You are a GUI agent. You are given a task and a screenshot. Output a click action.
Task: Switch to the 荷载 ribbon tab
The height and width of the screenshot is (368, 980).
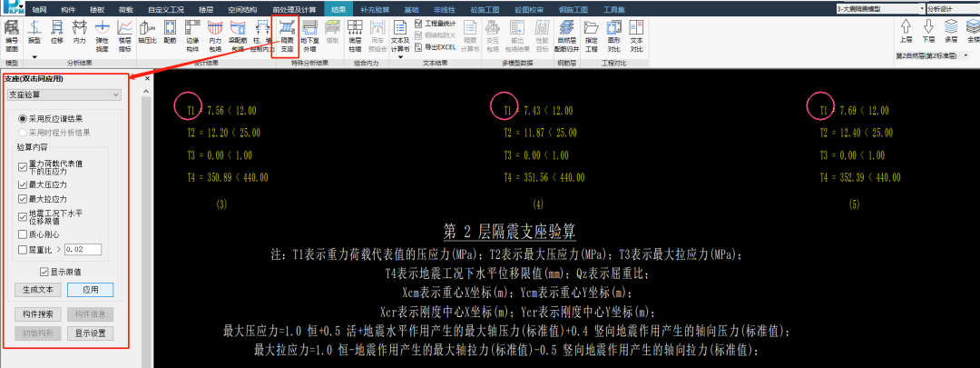125,9
